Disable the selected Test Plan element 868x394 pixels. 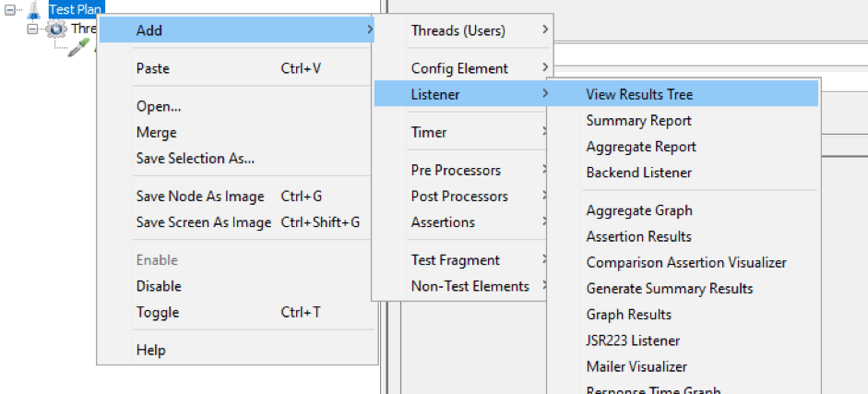pos(159,286)
